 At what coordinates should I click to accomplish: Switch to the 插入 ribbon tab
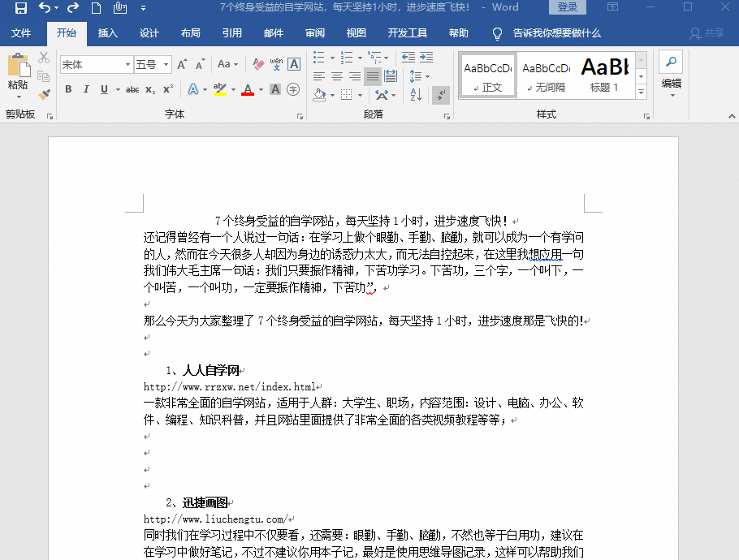tap(108, 33)
